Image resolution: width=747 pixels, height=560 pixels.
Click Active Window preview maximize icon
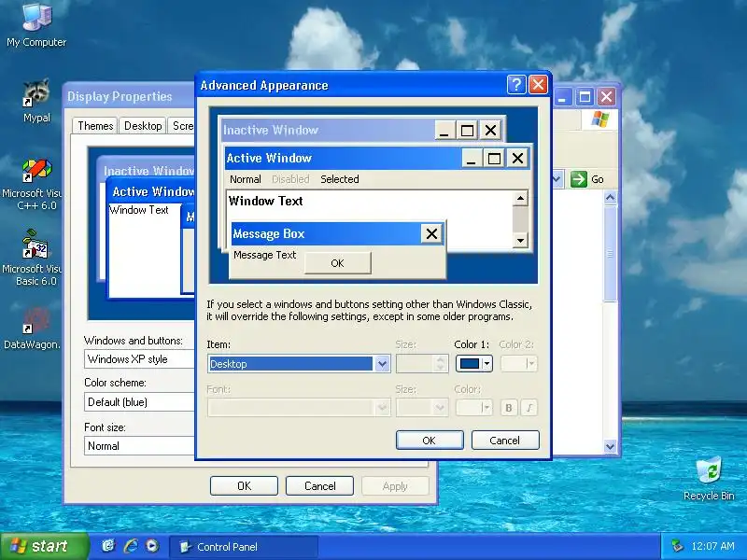[494, 158]
